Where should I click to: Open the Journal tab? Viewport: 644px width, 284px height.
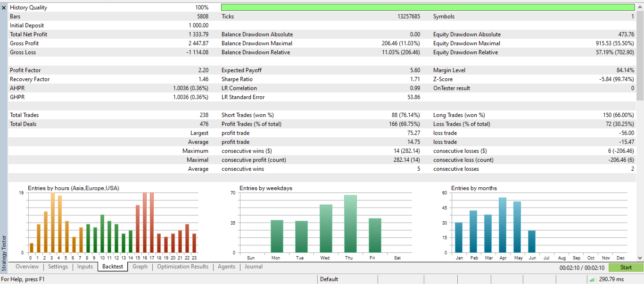tap(254, 267)
